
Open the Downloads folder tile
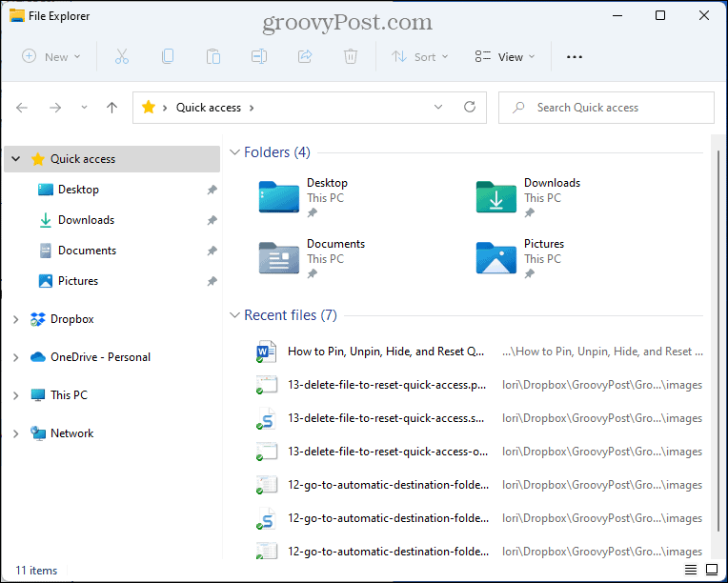click(528, 197)
